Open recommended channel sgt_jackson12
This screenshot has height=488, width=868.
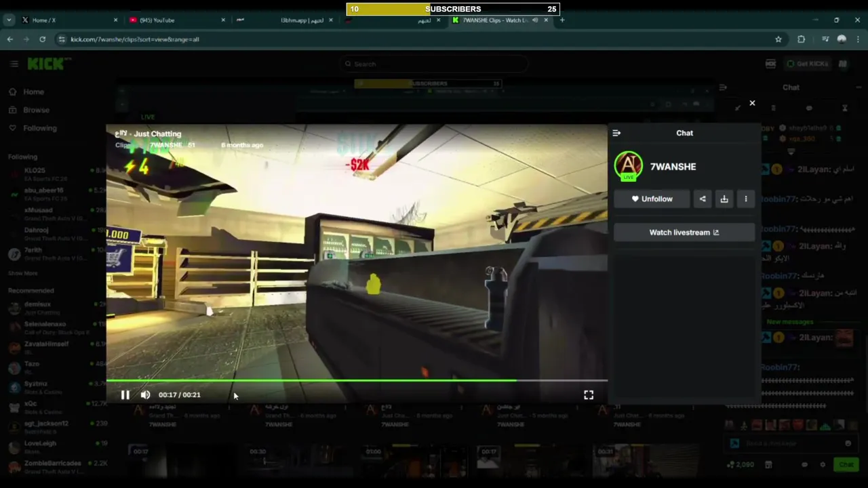56,426
